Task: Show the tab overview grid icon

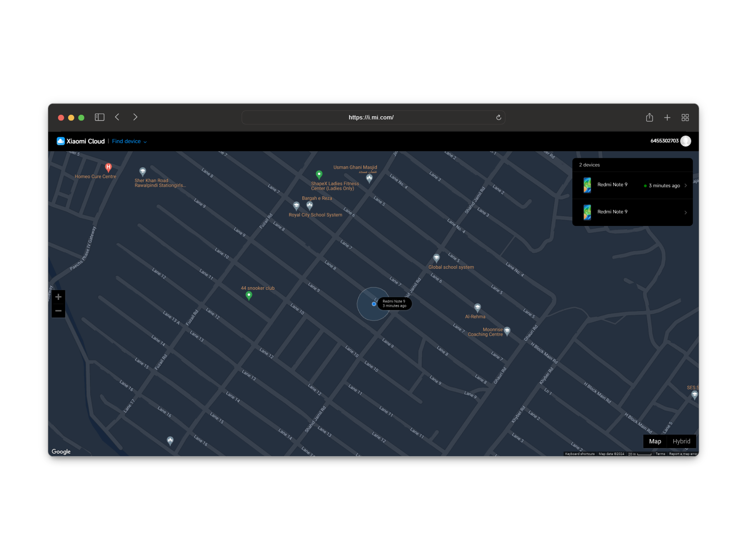Action: tap(685, 117)
